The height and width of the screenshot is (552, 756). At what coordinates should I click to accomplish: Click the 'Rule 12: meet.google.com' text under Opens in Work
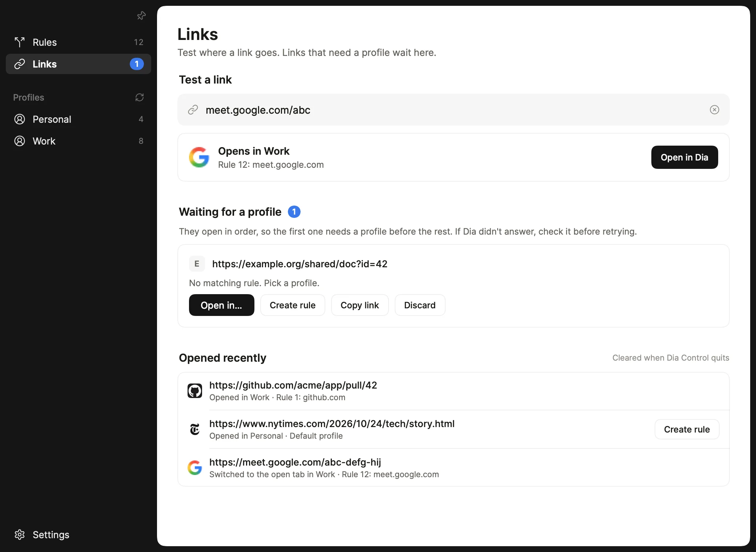(271, 165)
